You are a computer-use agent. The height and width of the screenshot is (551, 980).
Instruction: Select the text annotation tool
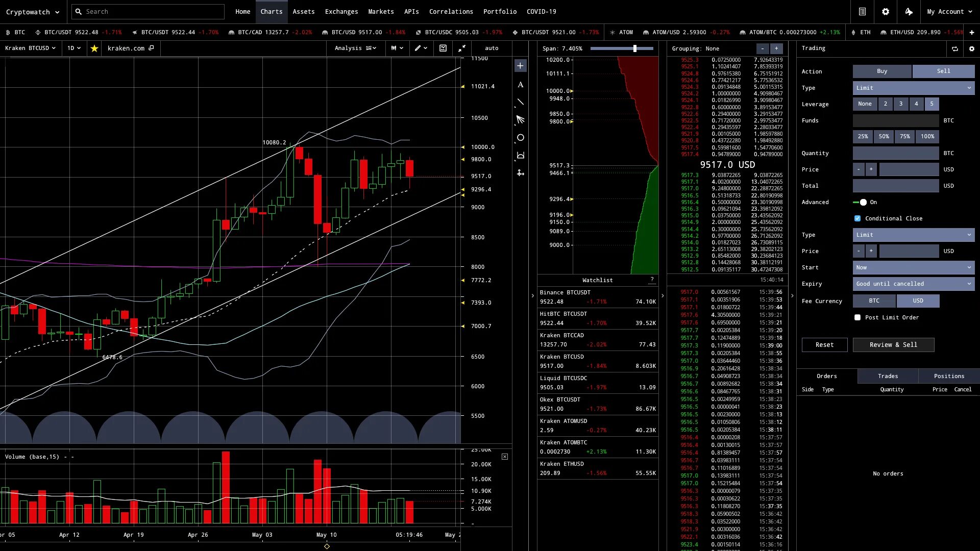click(x=520, y=85)
